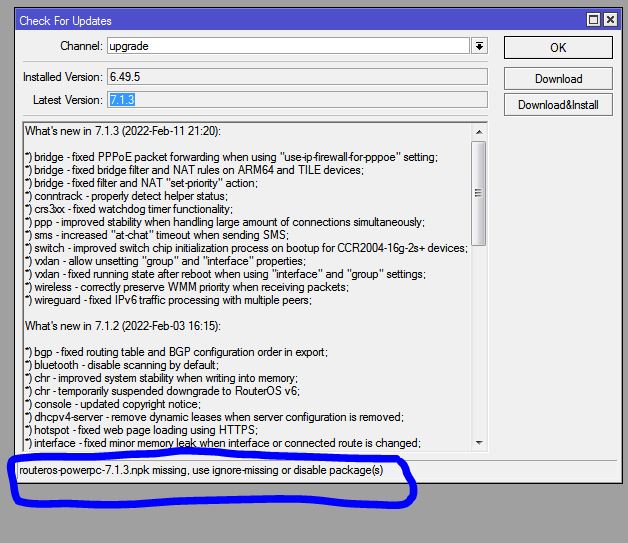The height and width of the screenshot is (543, 628).
Task: Click the bluetooth disable scanning line
Action: pyautogui.click(x=122, y=365)
